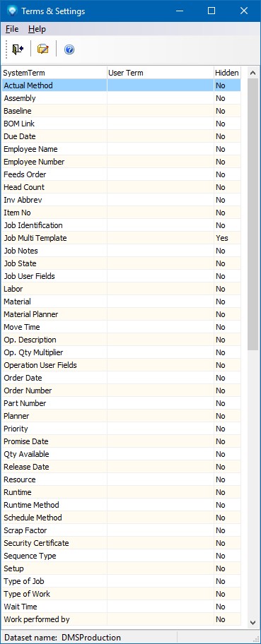Click the User Term cell for Due Date
Screen dimensions: 261x644
[x=160, y=136]
